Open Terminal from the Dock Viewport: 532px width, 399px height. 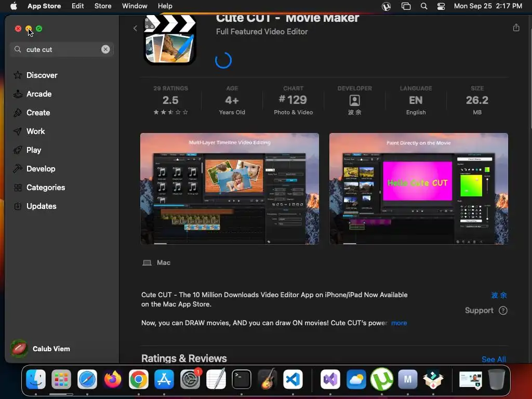tap(242, 379)
